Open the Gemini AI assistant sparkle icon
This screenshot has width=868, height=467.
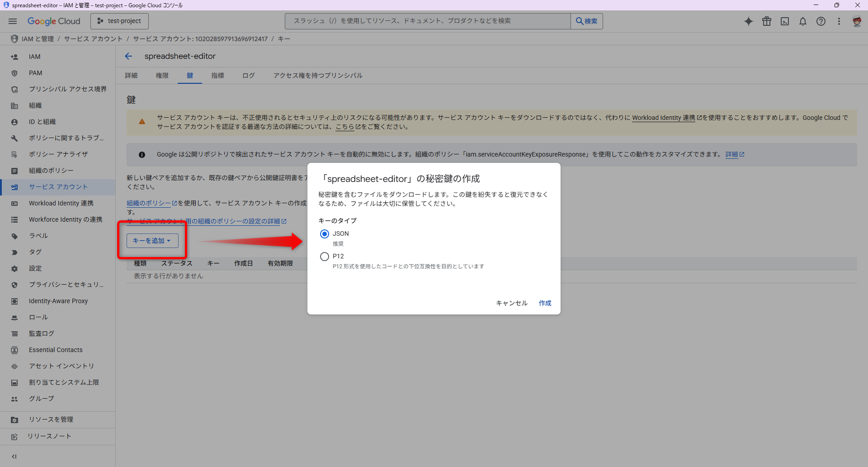749,21
